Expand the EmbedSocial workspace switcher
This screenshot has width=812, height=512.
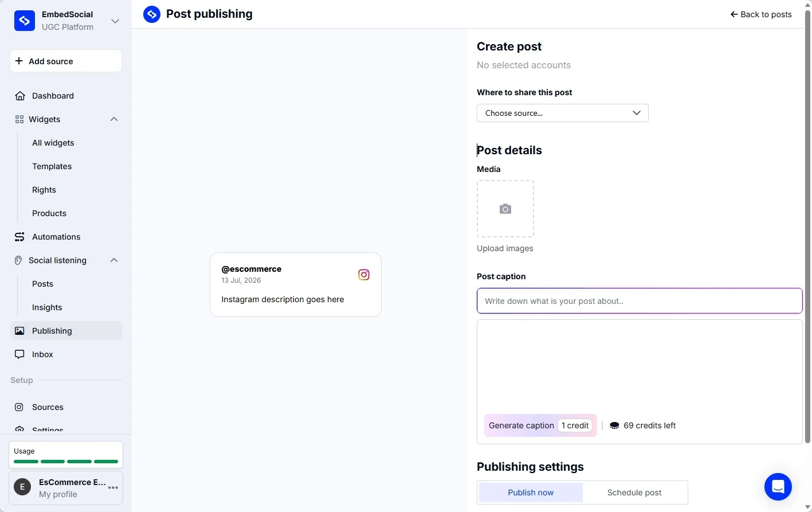115,21
